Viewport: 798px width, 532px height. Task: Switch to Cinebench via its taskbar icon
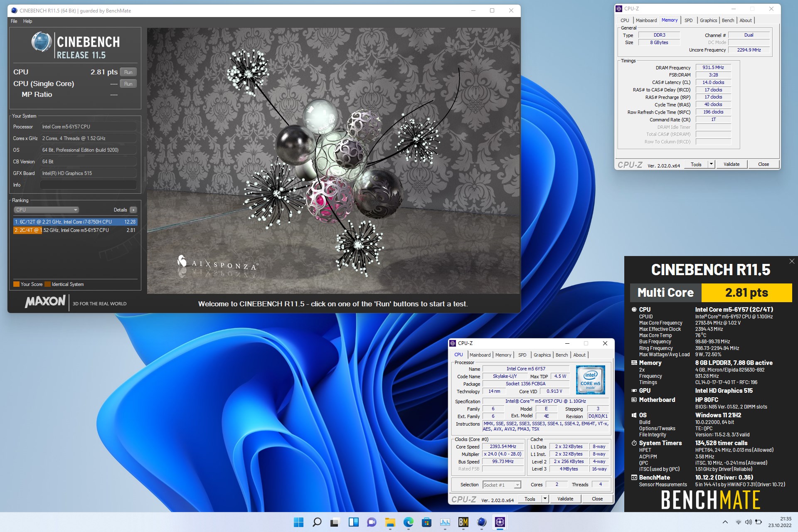pyautogui.click(x=481, y=522)
